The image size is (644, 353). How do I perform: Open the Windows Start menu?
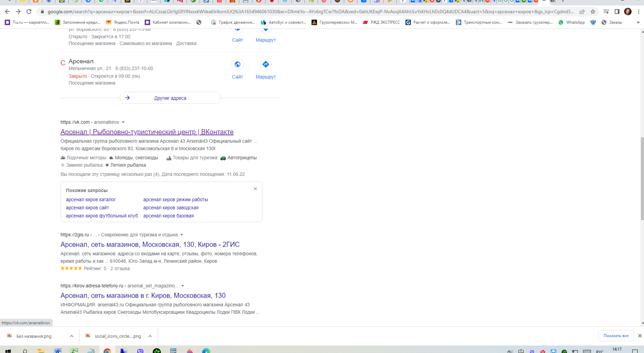(x=8, y=351)
